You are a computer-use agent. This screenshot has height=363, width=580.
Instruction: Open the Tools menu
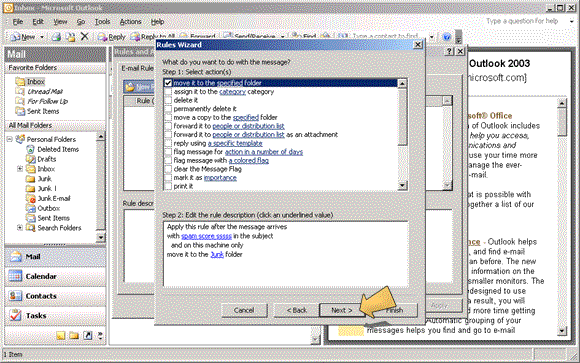(x=102, y=22)
